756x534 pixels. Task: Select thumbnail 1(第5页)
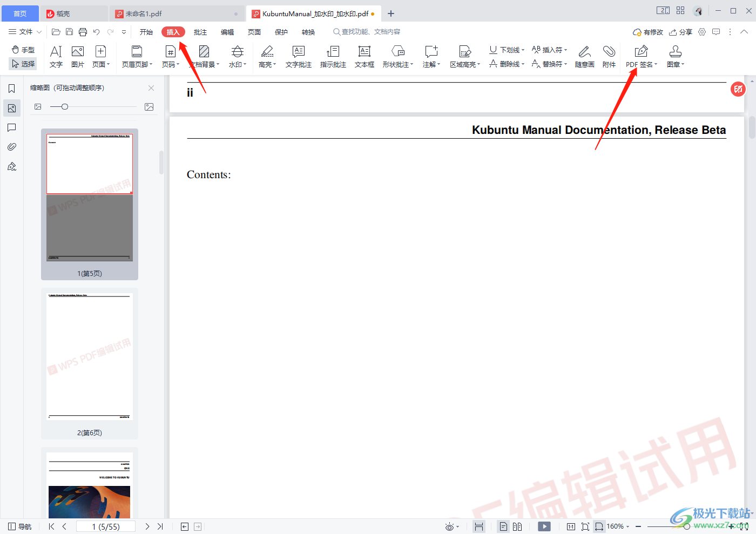click(90, 204)
